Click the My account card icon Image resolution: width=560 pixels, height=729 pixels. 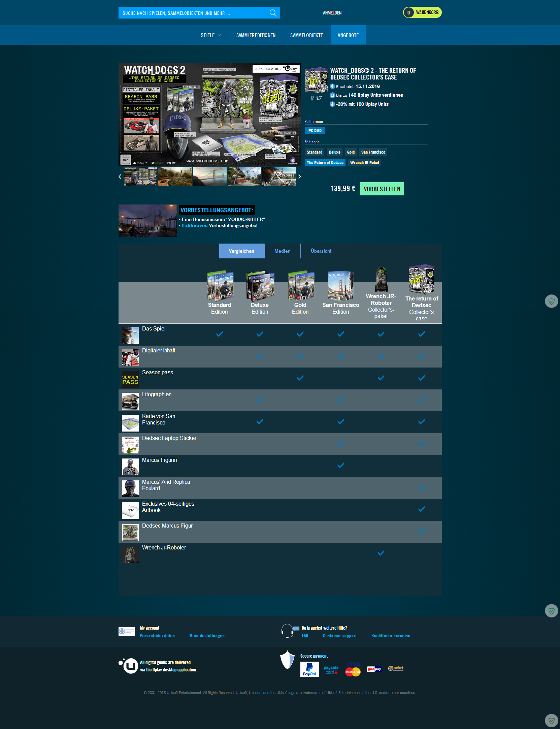(x=127, y=631)
